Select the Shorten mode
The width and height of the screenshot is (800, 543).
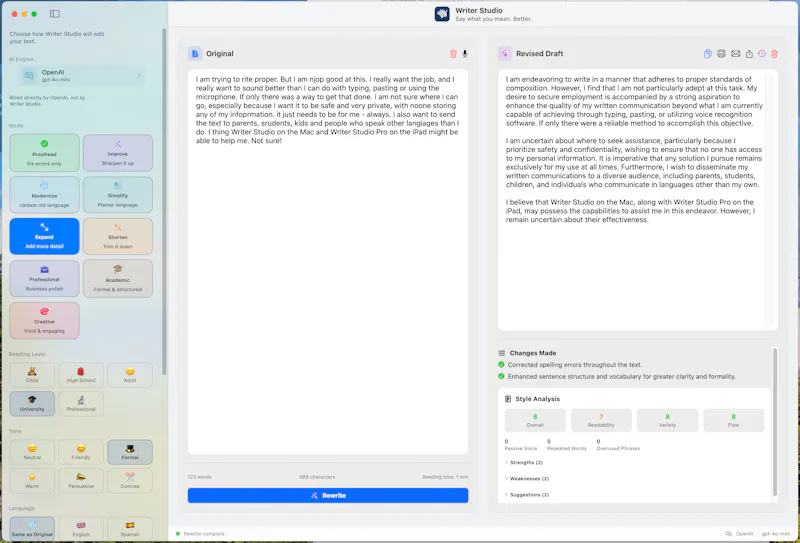pos(118,236)
